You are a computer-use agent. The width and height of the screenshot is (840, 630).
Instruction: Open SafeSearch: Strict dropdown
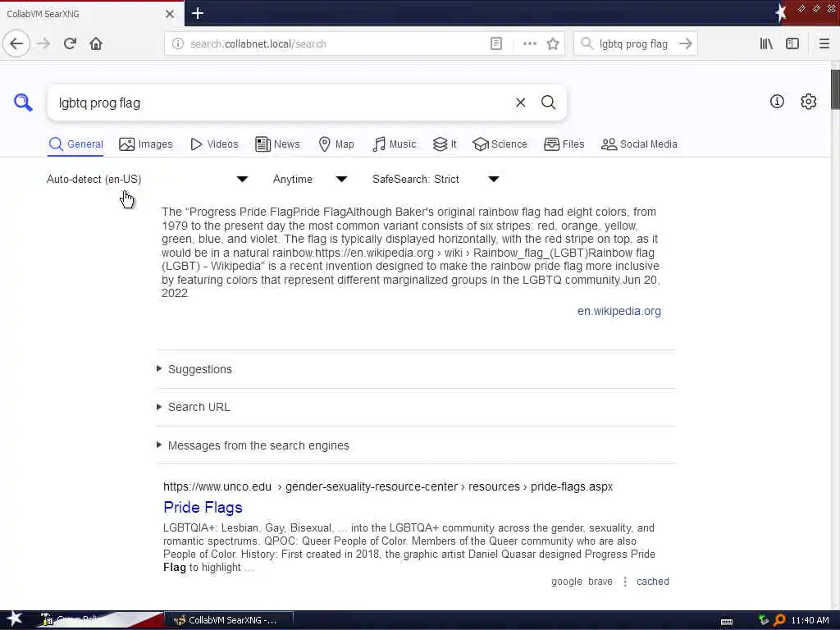tap(436, 179)
